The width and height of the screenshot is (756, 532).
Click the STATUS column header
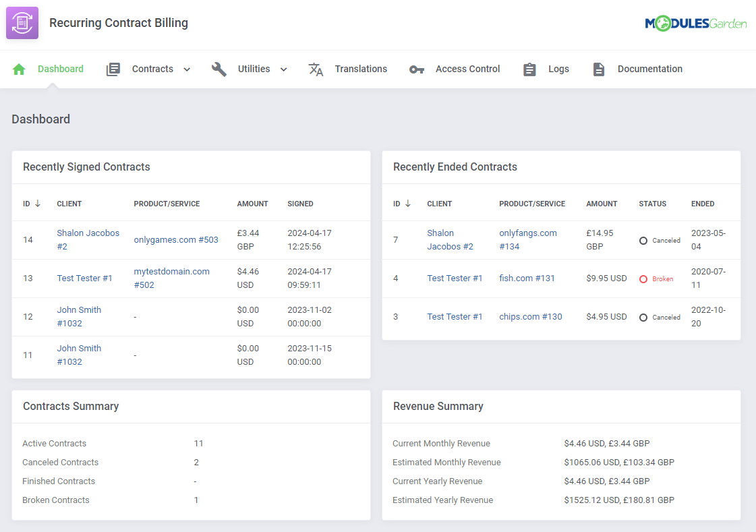[652, 204]
